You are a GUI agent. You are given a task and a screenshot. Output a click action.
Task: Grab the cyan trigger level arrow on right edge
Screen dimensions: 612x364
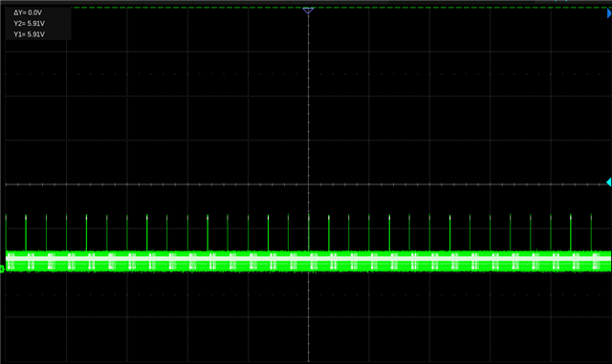click(x=609, y=182)
